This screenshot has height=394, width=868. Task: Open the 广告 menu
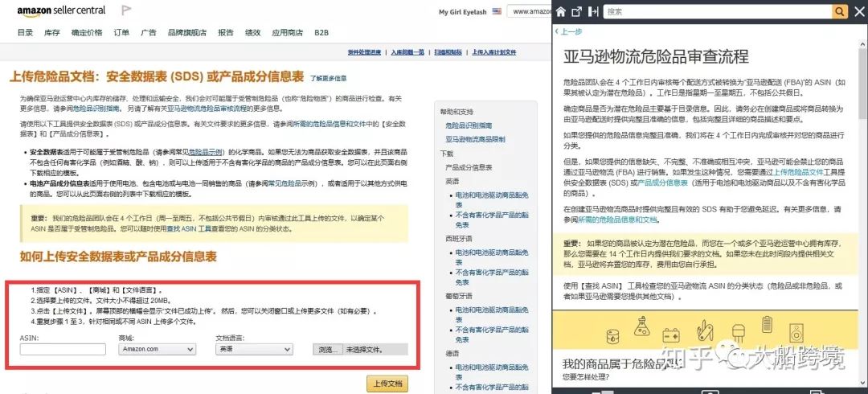[x=149, y=33]
